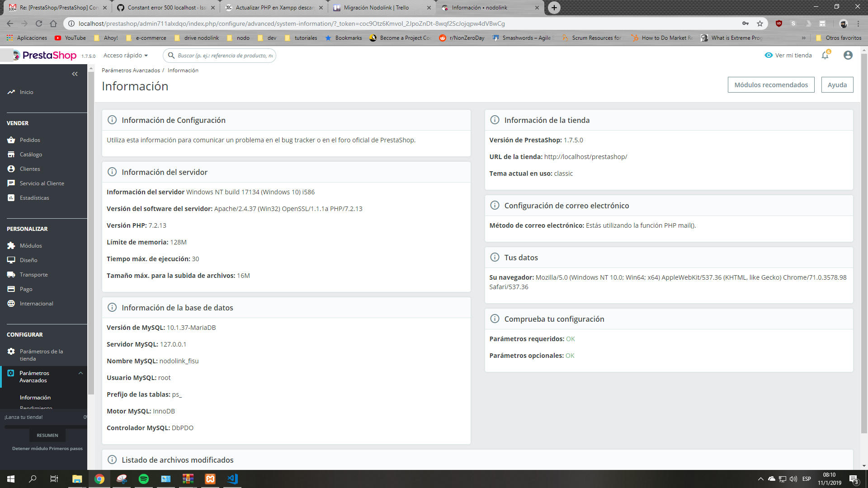Open Internacional via the globe icon
This screenshot has height=488, width=868.
click(11, 304)
